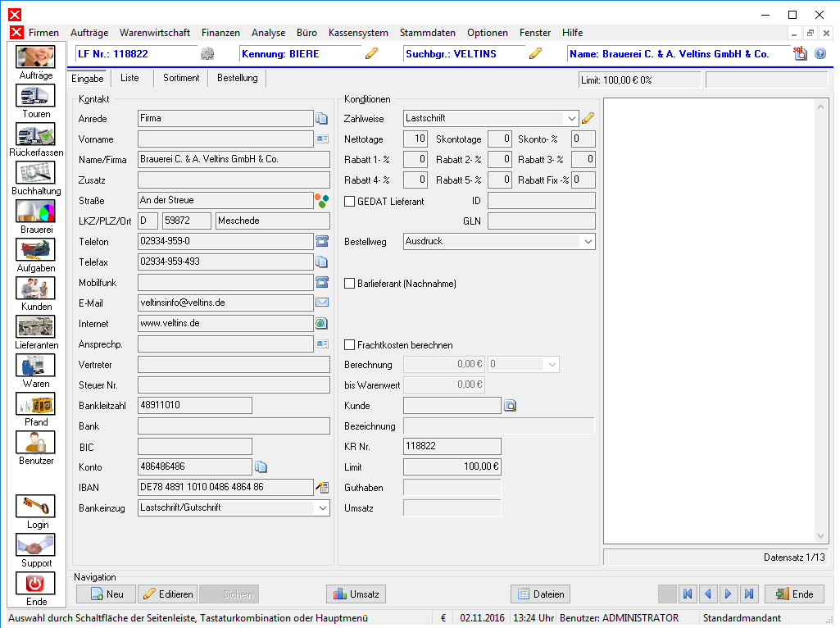Click the Editieren button
Viewport: 840px width, 628px height.
(x=168, y=594)
